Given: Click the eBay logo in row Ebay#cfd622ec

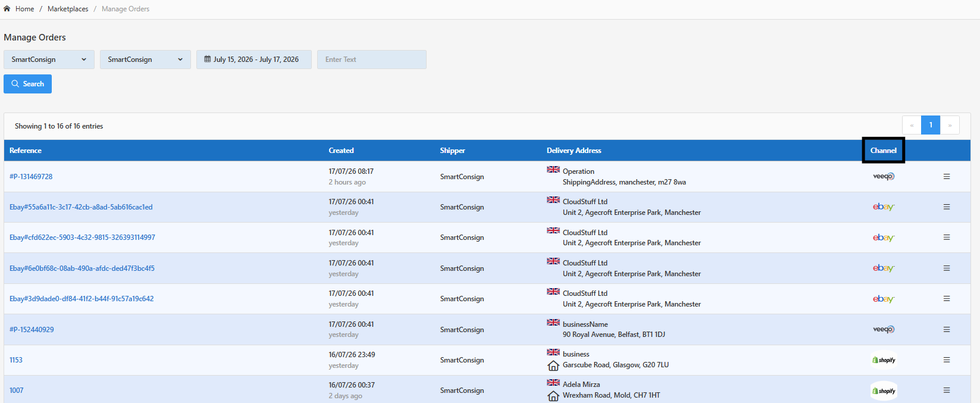Looking at the screenshot, I should pyautogui.click(x=884, y=238).
